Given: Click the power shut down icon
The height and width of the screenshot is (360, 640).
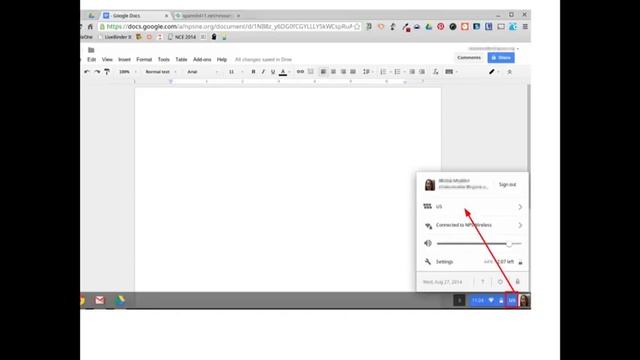Looking at the screenshot, I should tap(500, 282).
